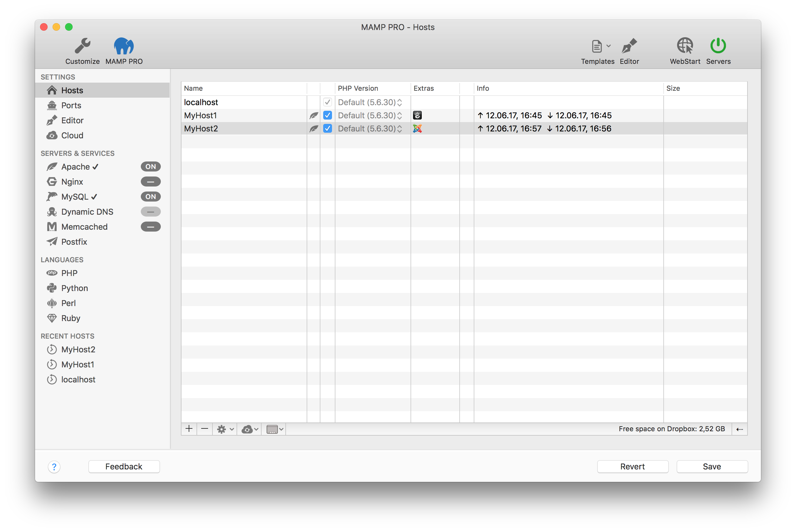Viewport: 796px width, 532px height.
Task: Turn on the Memcached toggle
Action: (x=151, y=227)
